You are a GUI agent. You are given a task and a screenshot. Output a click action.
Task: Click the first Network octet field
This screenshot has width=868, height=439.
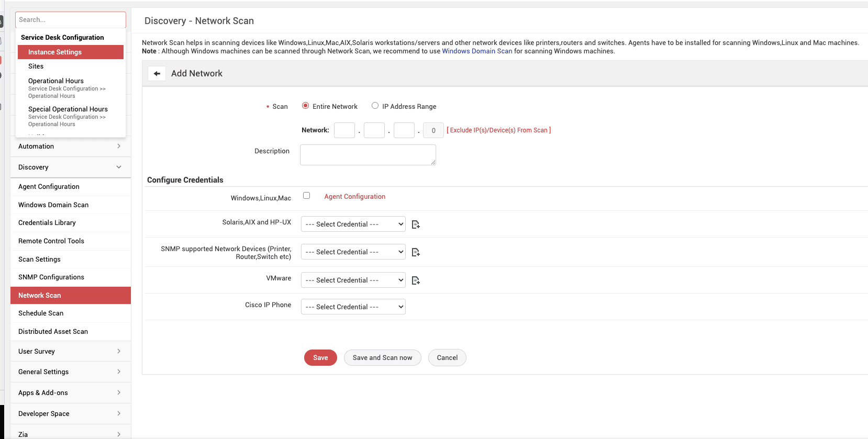pos(344,130)
